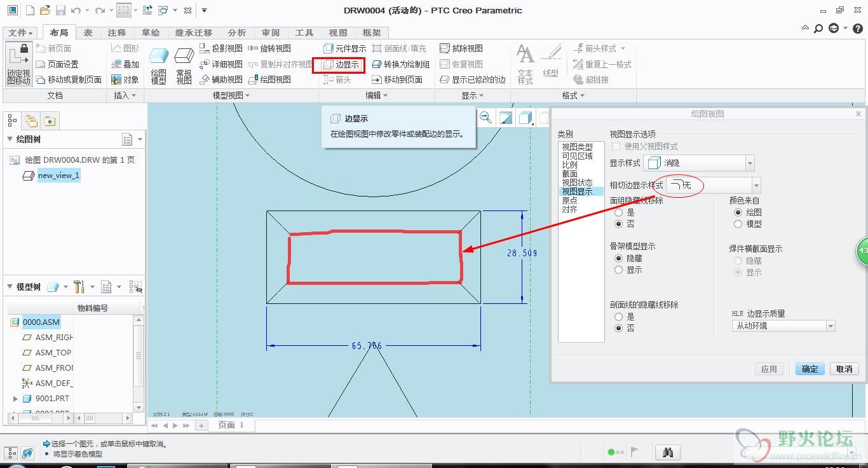Click the 锁定视图移动 lock view movement icon
Image resolution: width=868 pixels, height=468 pixels.
18,65
